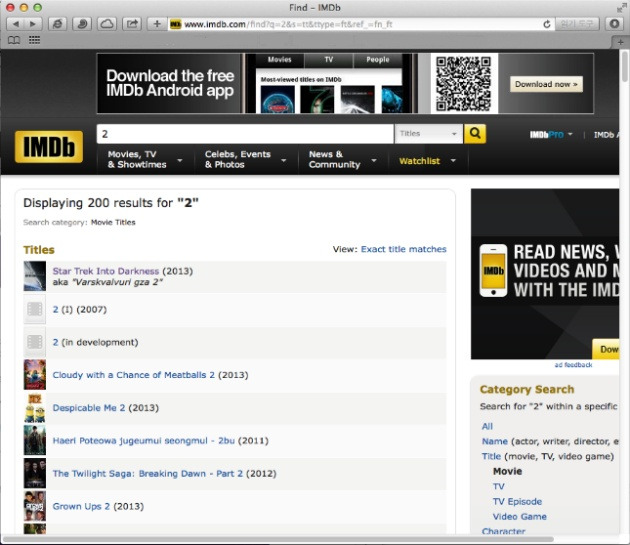Screen dimensions: 630x545
Task: Select Movies tab in banner ad
Action: point(280,60)
